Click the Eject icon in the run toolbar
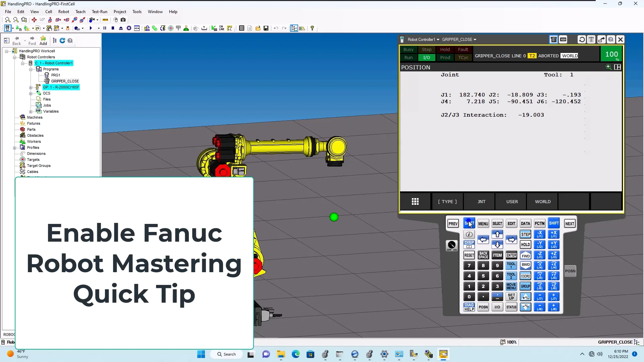Viewport: 644px width, 362px height. coord(121,28)
